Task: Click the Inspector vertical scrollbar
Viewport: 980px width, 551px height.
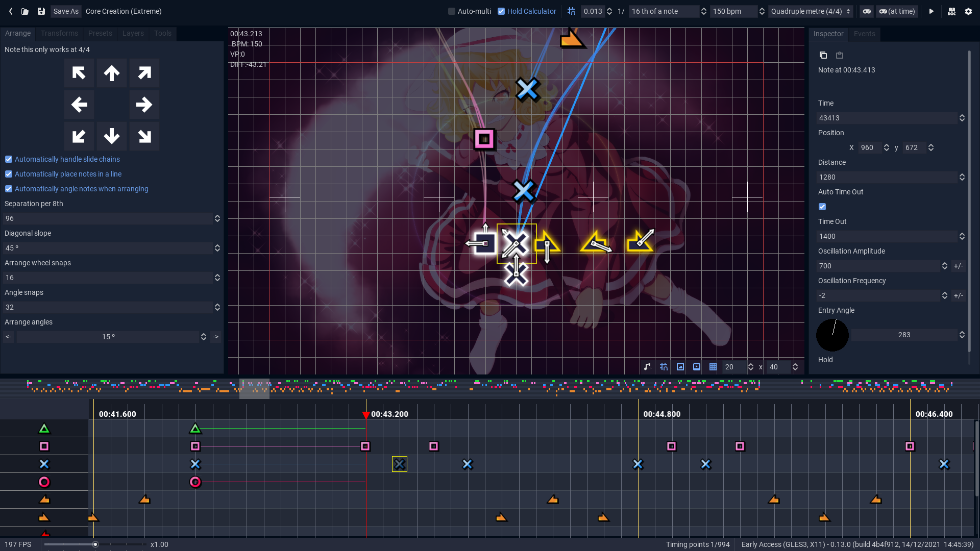Action: (969, 202)
